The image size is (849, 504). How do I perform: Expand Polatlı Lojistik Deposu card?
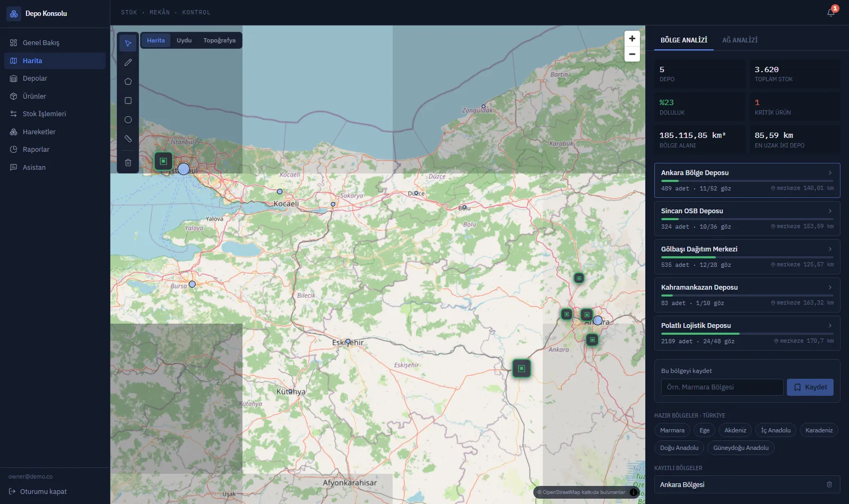747,333
